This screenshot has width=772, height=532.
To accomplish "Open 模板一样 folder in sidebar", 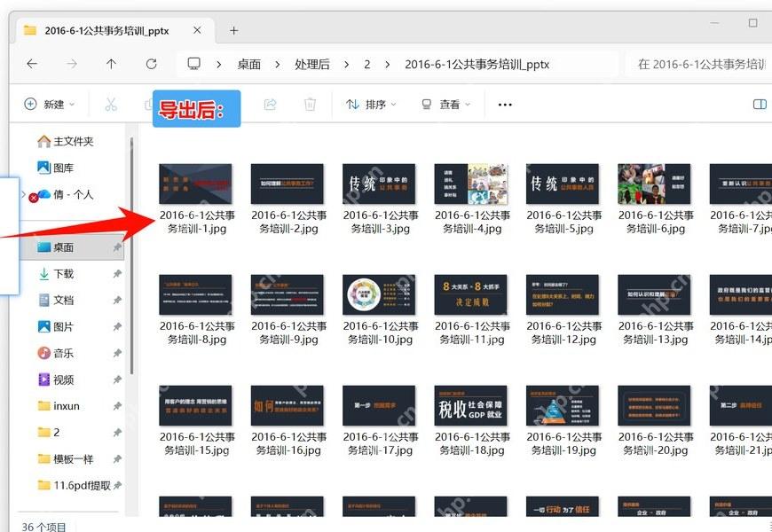I will pos(66,458).
